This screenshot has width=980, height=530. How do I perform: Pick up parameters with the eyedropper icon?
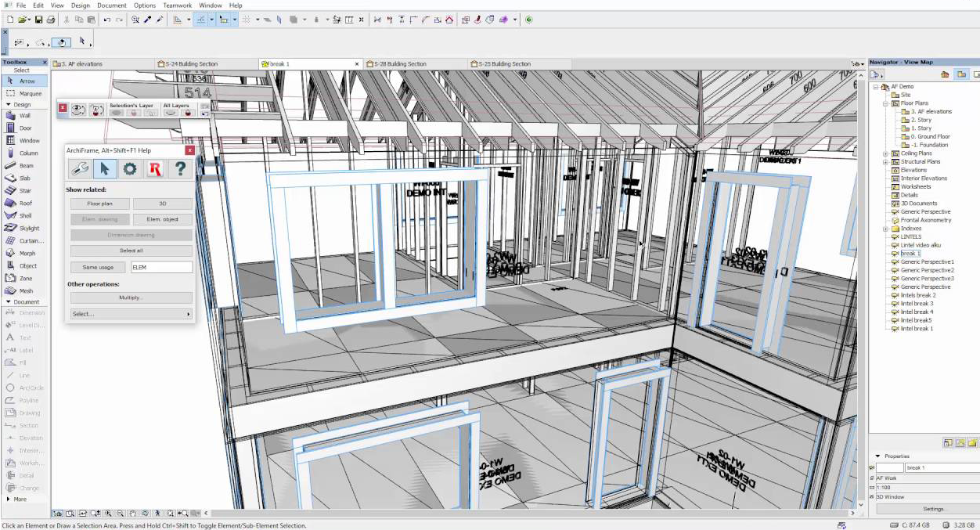[x=148, y=20]
